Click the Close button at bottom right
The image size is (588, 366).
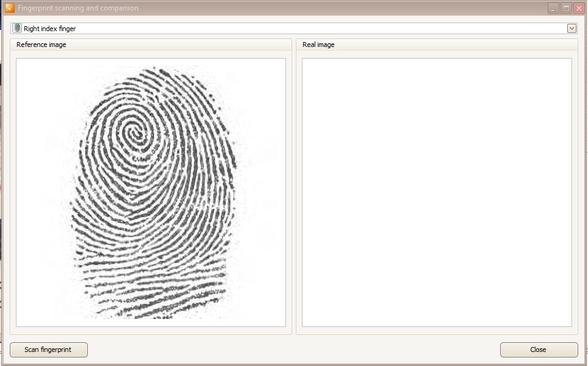(539, 350)
